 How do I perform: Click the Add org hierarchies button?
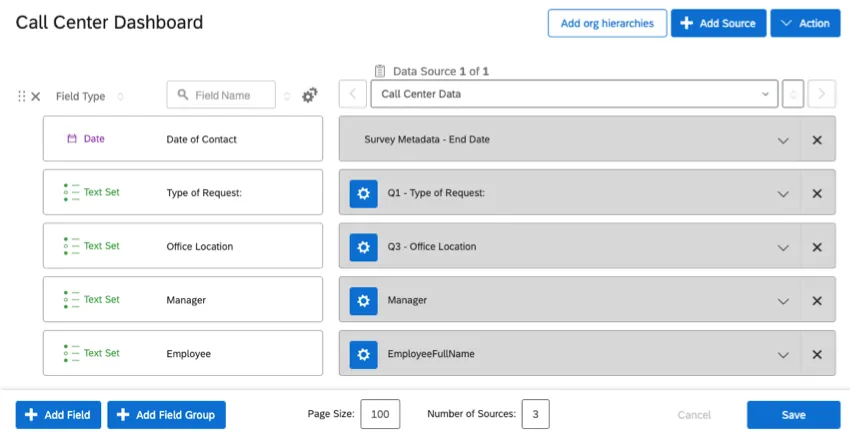(x=607, y=23)
